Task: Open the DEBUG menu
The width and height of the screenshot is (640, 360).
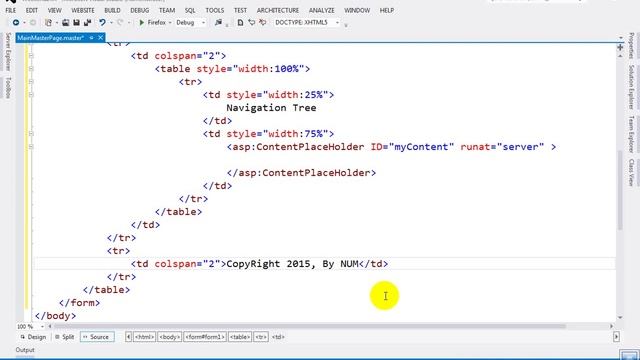Action: click(140, 10)
